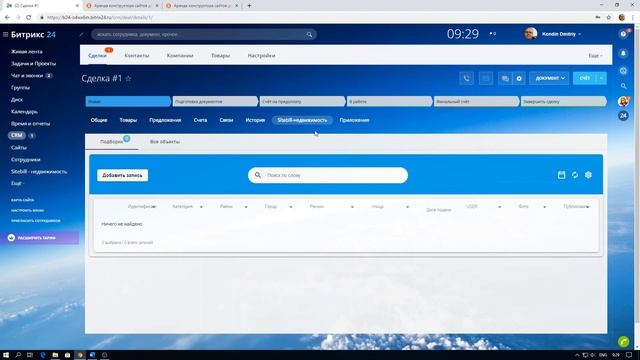
Task: Open Живая лента in left sidebar
Action: 27,52
